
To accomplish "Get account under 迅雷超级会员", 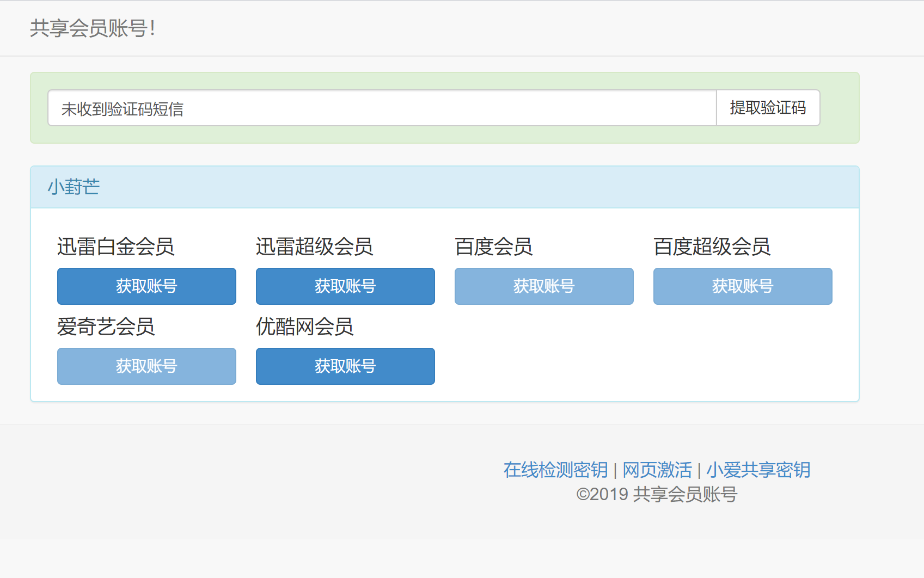I will coord(345,286).
